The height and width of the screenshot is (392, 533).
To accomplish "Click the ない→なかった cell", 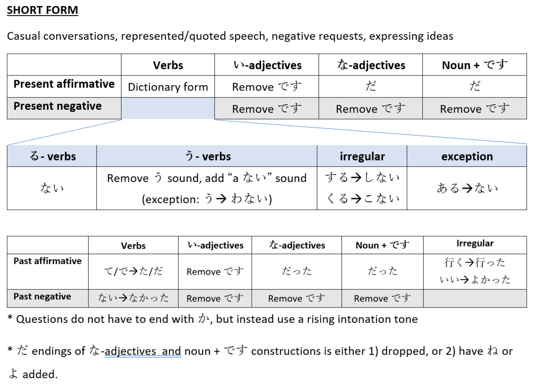I will (x=133, y=298).
